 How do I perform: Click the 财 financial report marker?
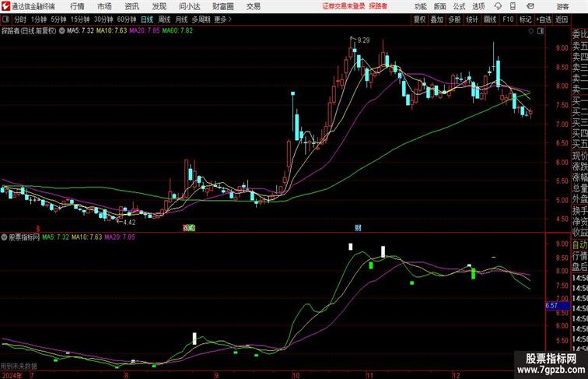[x=358, y=227]
